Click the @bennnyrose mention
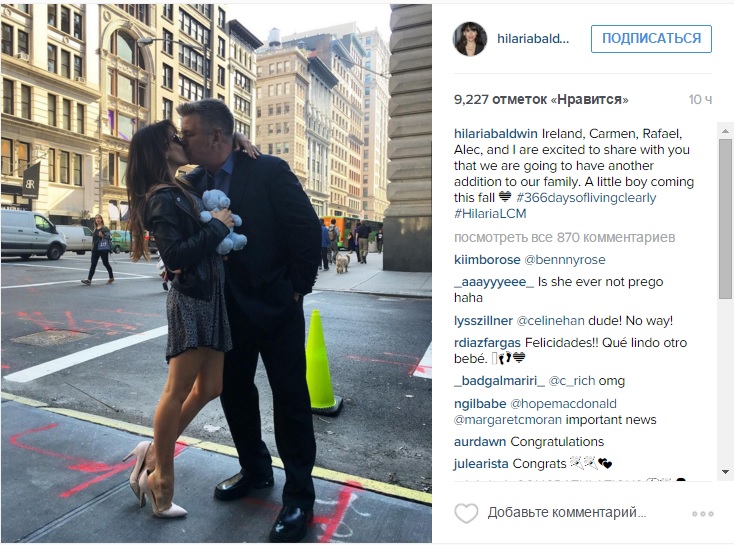Viewport: 734px width, 545px height. click(x=565, y=259)
